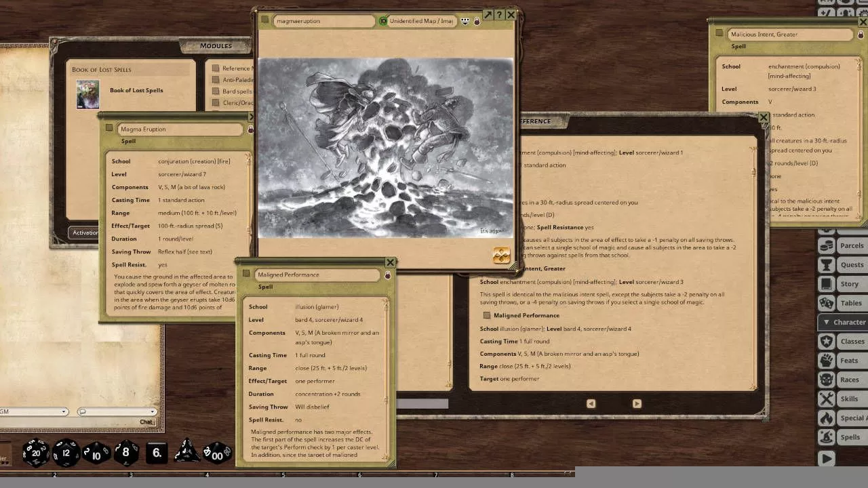The height and width of the screenshot is (488, 868).
Task: Edit the Magma Eruption spell name field
Action: (x=180, y=129)
